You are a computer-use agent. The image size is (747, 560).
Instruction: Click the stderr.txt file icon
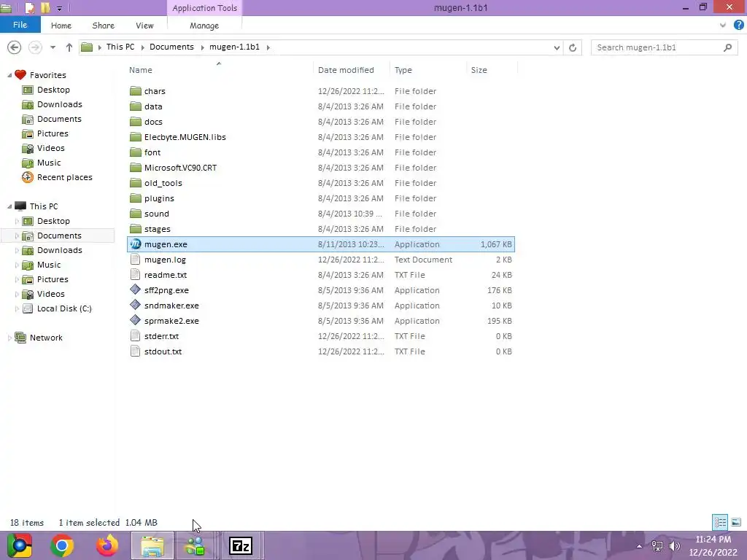(x=135, y=335)
